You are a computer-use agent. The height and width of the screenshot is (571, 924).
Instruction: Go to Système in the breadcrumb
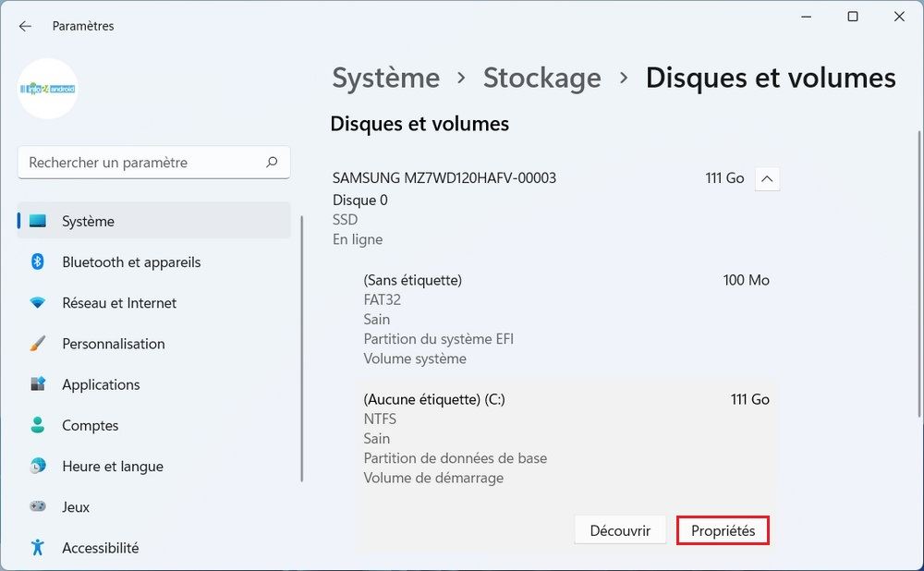point(385,79)
